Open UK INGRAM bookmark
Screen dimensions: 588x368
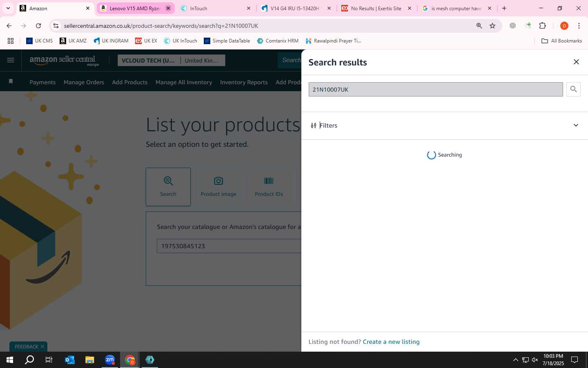coord(111,41)
